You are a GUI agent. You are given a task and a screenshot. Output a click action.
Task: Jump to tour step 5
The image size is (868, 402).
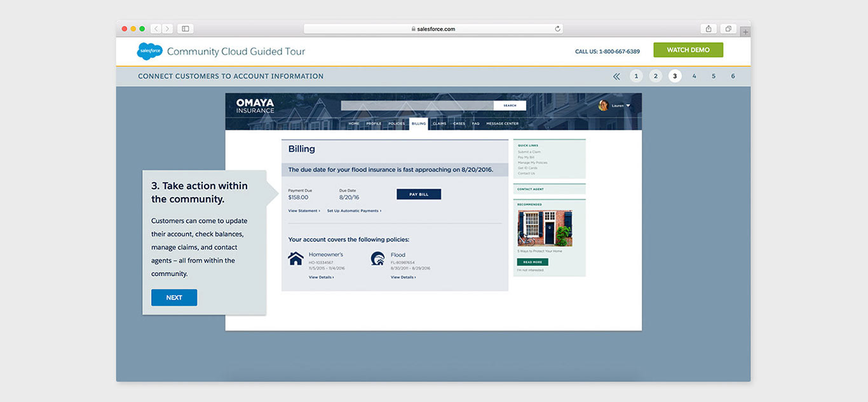714,76
